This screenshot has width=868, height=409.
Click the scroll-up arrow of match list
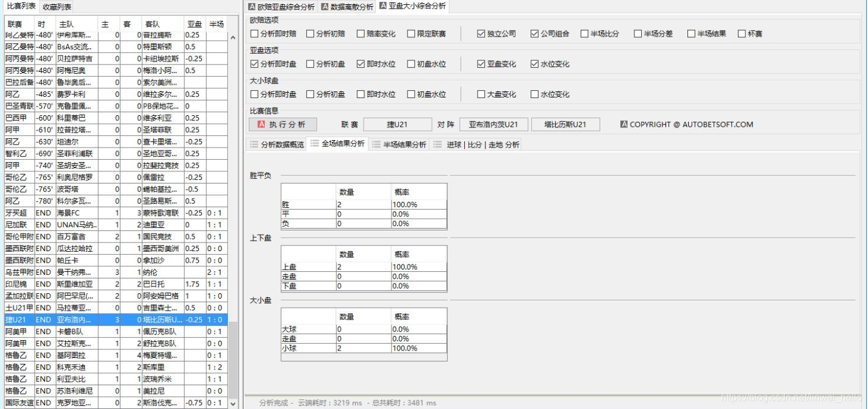(x=232, y=37)
